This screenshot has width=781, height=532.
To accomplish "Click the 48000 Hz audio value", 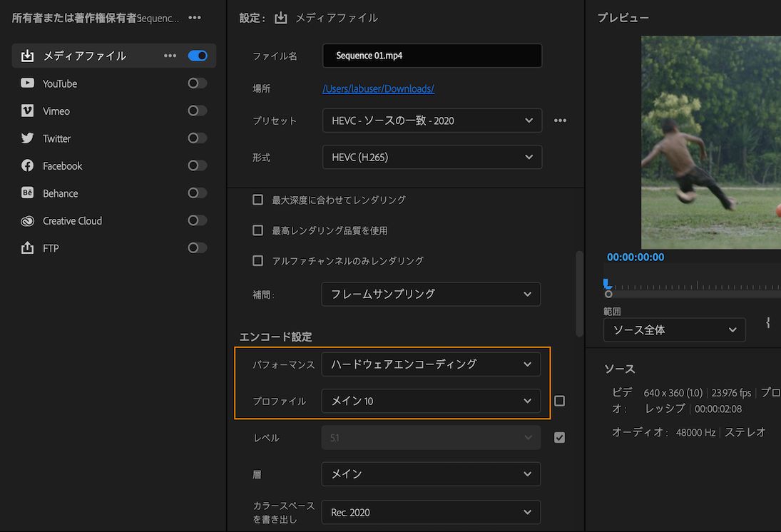I will pos(695,432).
